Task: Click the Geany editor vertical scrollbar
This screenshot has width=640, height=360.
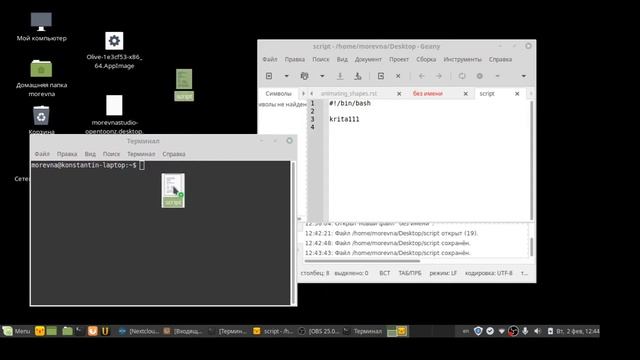Action: coord(531,160)
